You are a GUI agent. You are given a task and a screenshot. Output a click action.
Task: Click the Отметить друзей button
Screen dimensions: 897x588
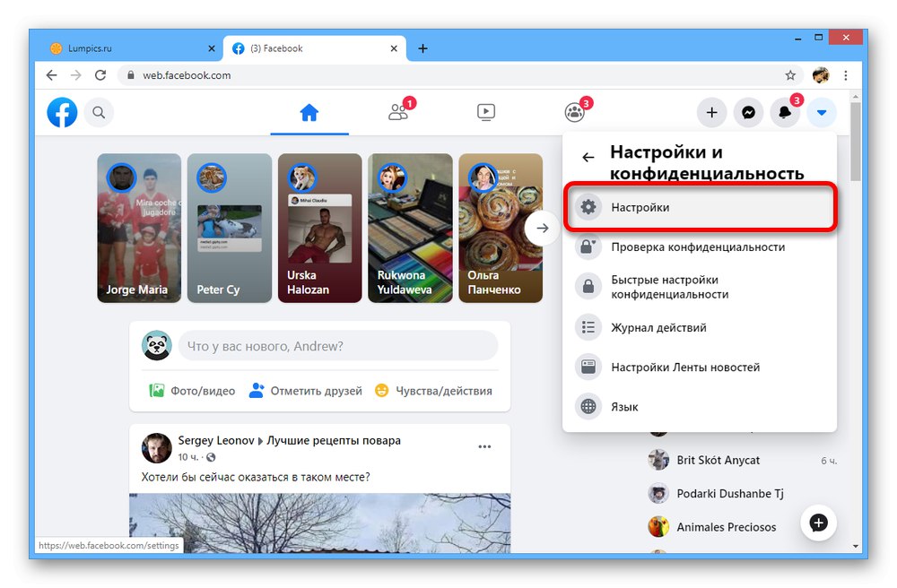coord(306,391)
